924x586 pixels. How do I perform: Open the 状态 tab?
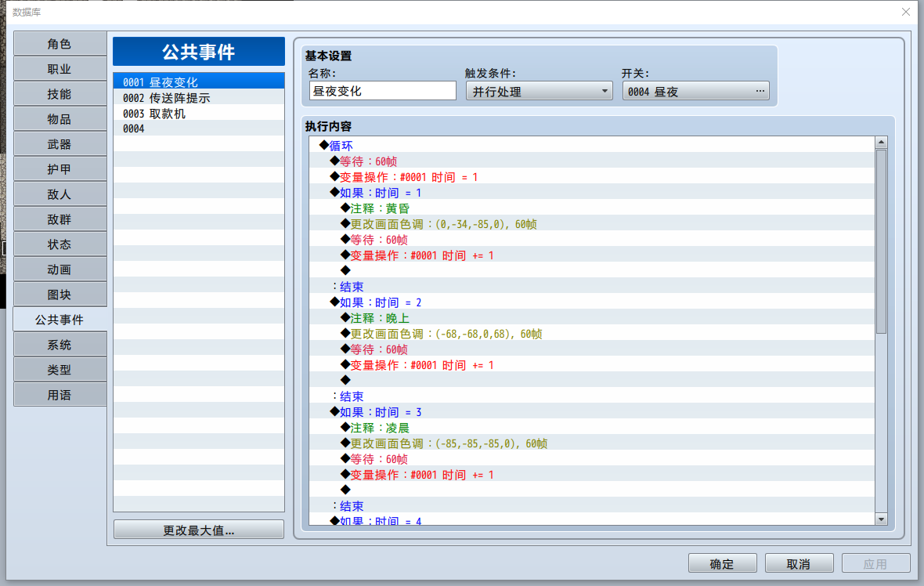[x=60, y=244]
